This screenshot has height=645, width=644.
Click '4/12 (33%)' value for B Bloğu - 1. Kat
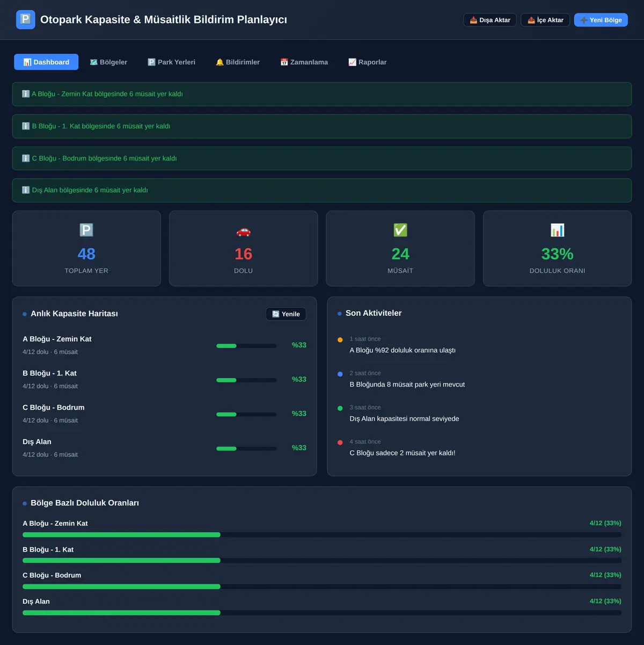(x=605, y=549)
